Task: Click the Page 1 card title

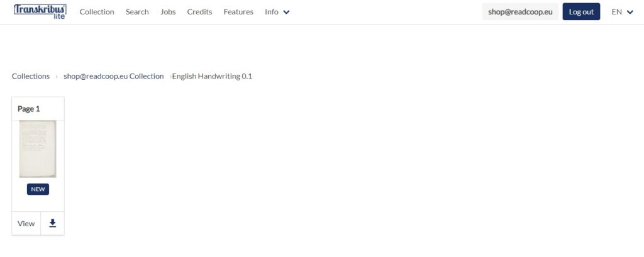Action: click(29, 109)
